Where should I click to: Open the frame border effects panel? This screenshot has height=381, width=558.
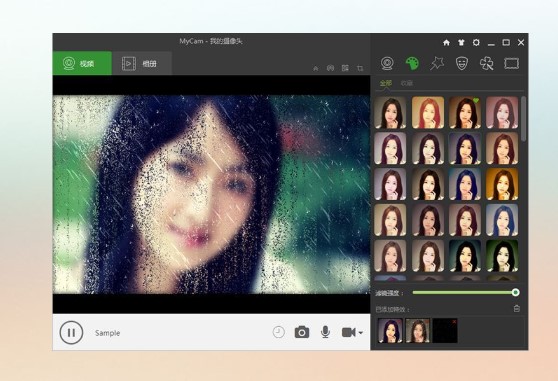click(x=511, y=64)
